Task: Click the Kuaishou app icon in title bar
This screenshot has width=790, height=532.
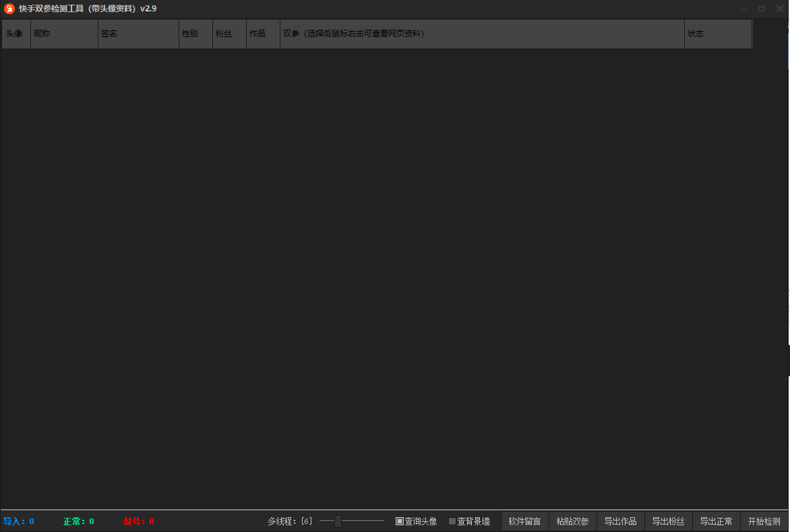Action: pyautogui.click(x=9, y=9)
